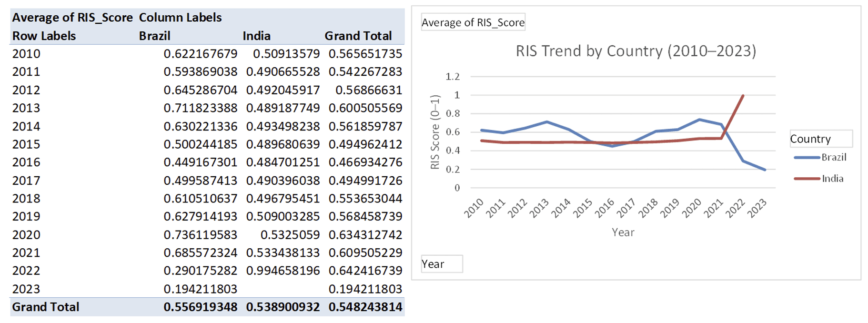Click the 2014 row label in the table
The height and width of the screenshot is (323, 868).
tap(26, 126)
